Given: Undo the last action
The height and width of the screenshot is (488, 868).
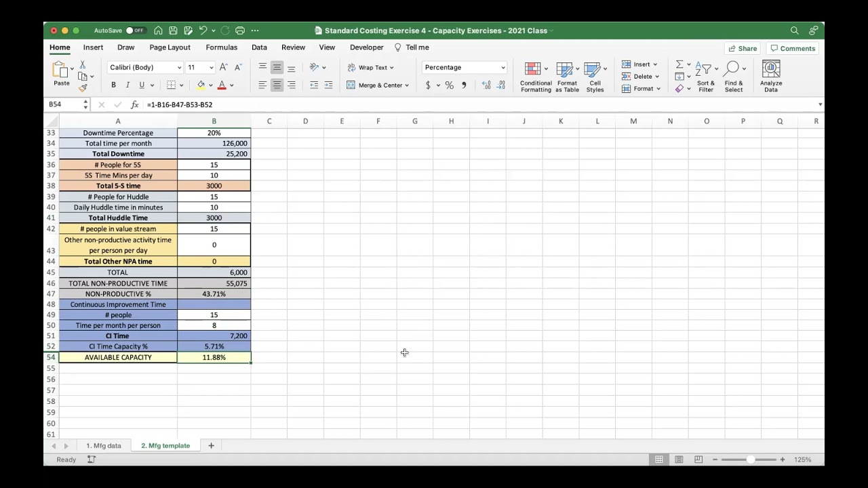Looking at the screenshot, I should [203, 30].
